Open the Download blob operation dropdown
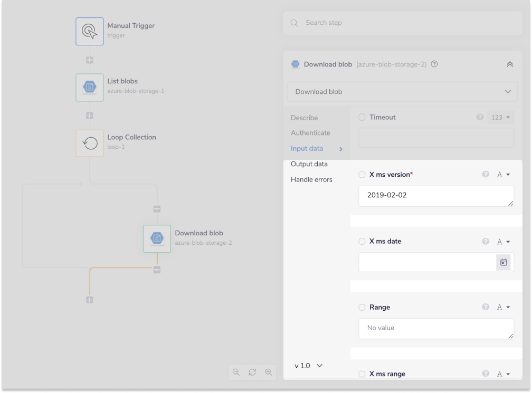 402,91
